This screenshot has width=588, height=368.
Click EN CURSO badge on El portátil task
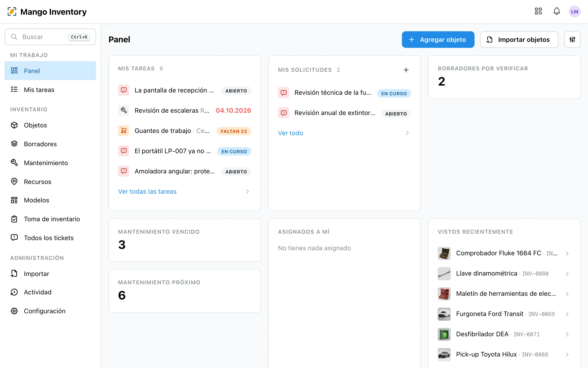coord(234,151)
